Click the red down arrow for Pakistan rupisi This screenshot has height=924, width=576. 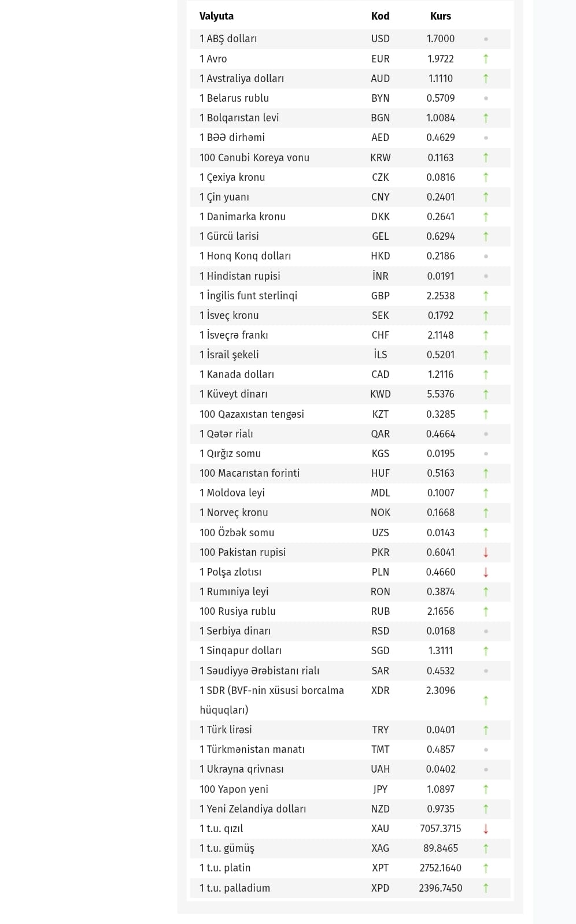pyautogui.click(x=486, y=552)
